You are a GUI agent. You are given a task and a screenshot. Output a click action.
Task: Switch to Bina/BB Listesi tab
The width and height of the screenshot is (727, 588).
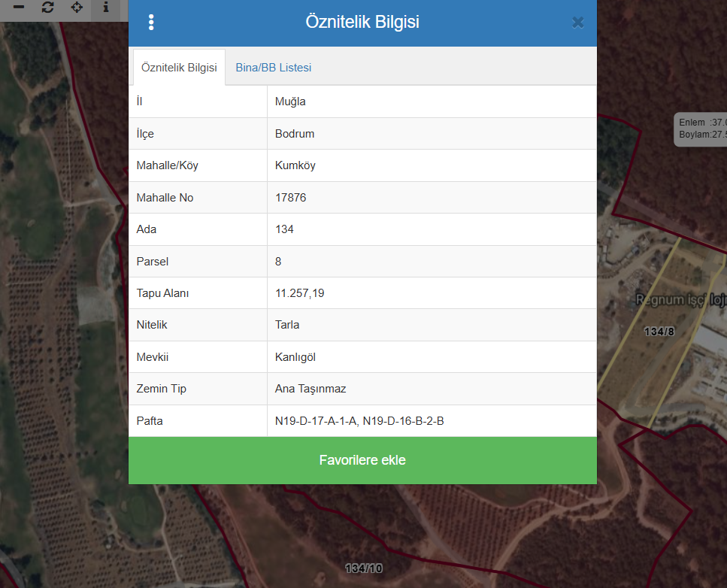click(x=273, y=68)
